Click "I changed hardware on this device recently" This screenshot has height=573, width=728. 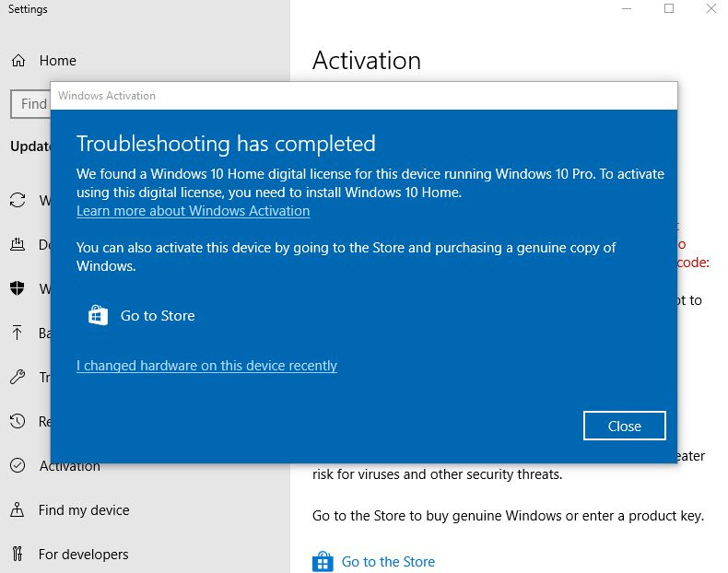(206, 366)
